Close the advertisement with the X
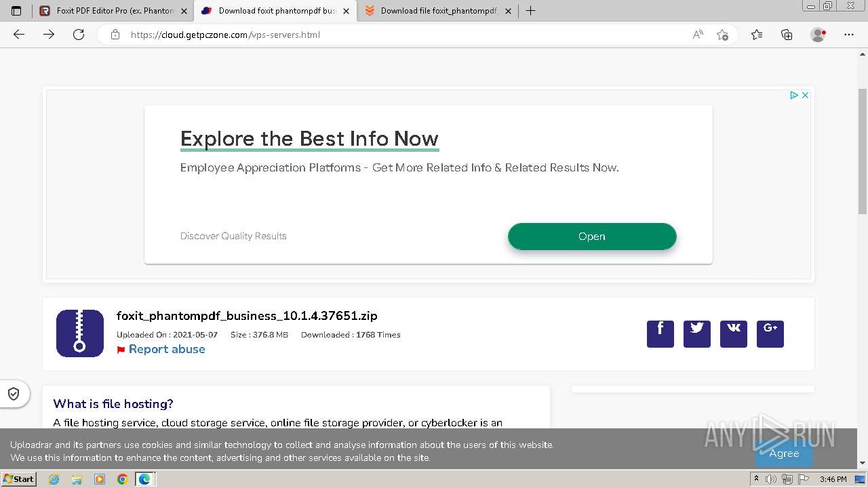 coord(805,96)
